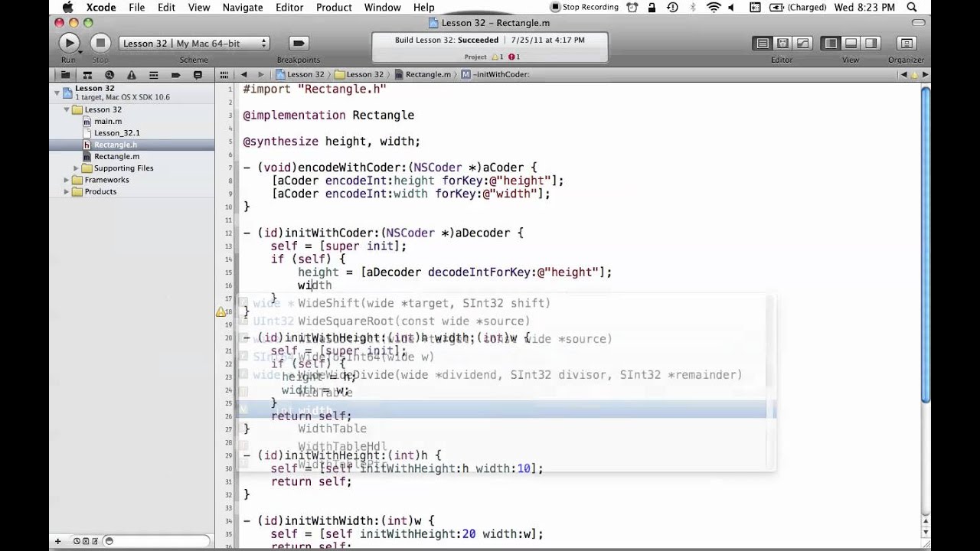Click the error count in activity viewer

coord(514,57)
